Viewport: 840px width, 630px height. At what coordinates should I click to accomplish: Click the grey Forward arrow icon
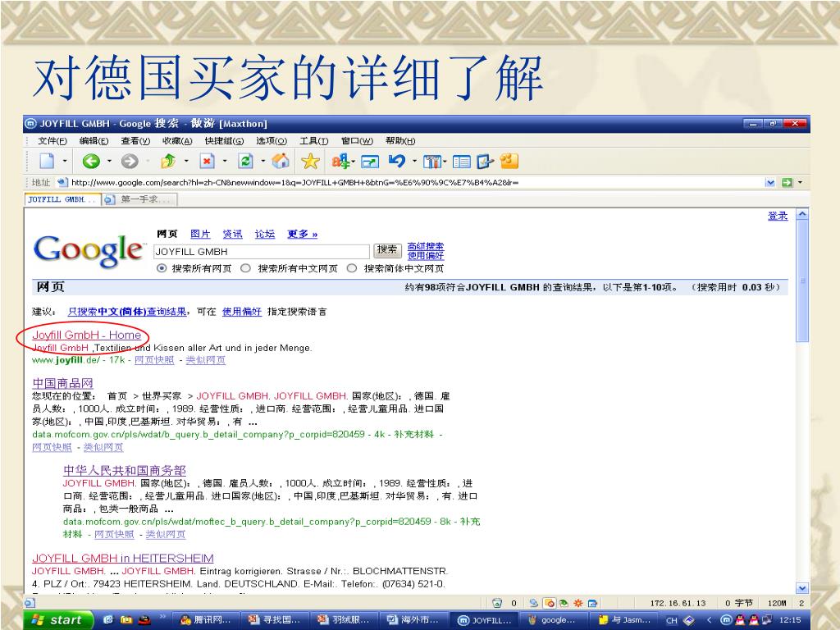129,161
